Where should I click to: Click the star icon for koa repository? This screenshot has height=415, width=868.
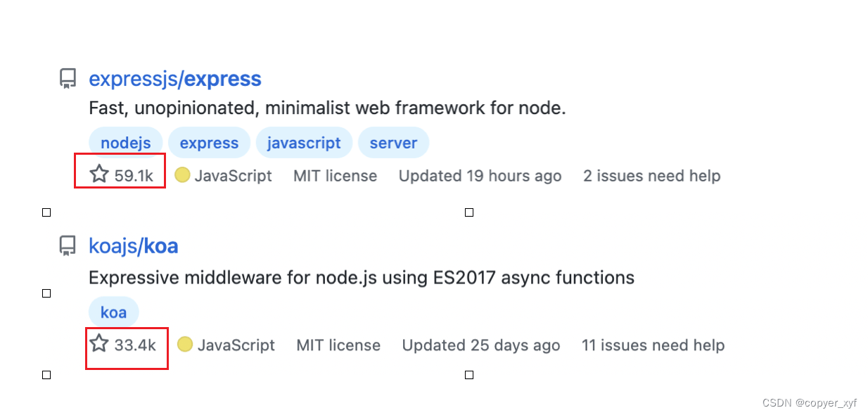[99, 344]
